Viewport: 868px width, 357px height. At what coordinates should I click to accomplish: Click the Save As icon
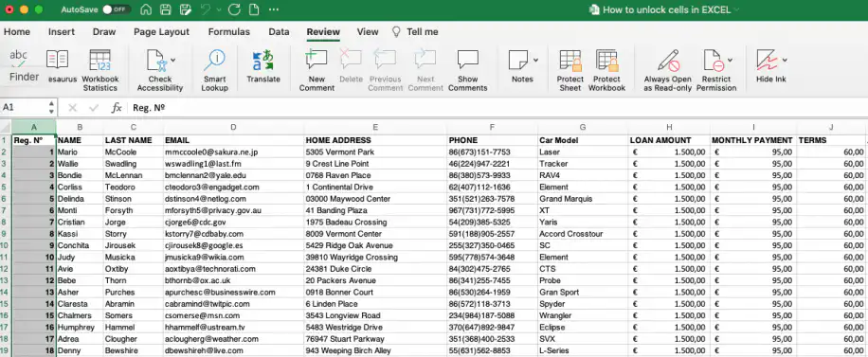click(186, 9)
